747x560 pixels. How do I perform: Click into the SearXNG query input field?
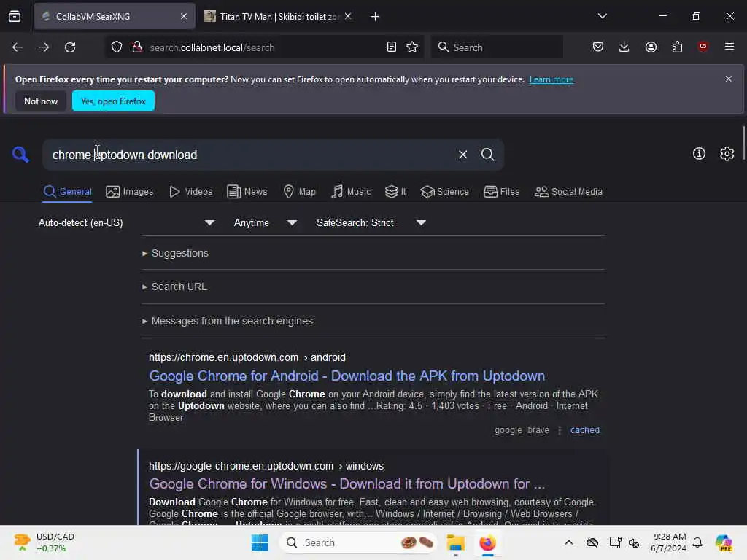pyautogui.click(x=248, y=155)
